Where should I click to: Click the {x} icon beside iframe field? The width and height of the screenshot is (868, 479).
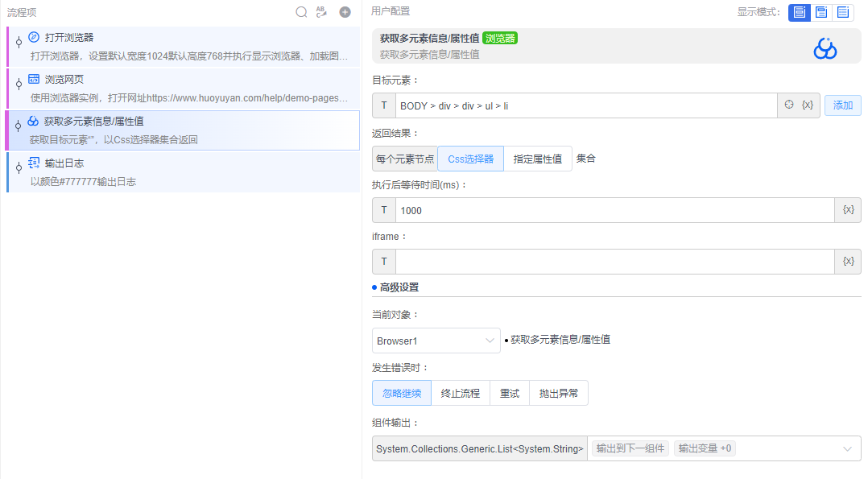[848, 261]
